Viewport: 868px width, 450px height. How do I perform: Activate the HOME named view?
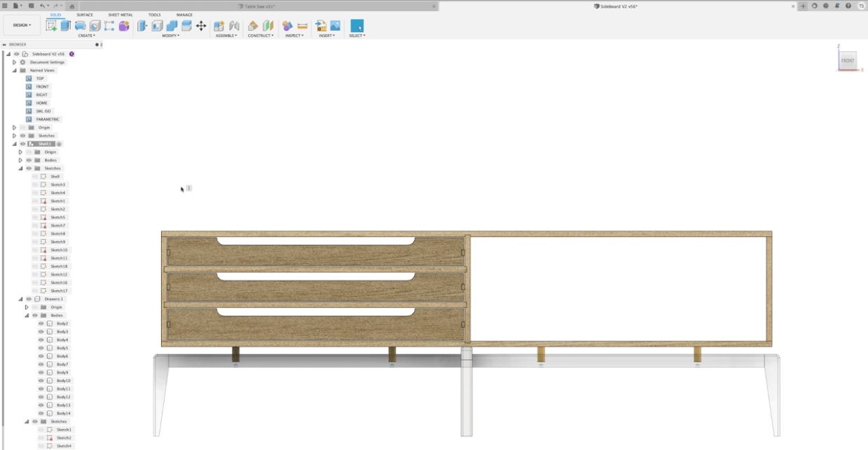[41, 102]
